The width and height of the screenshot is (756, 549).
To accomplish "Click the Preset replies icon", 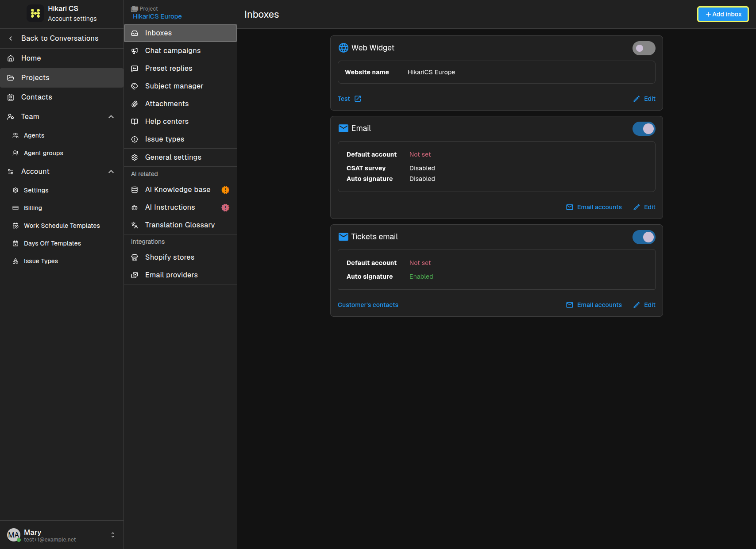I will (135, 69).
